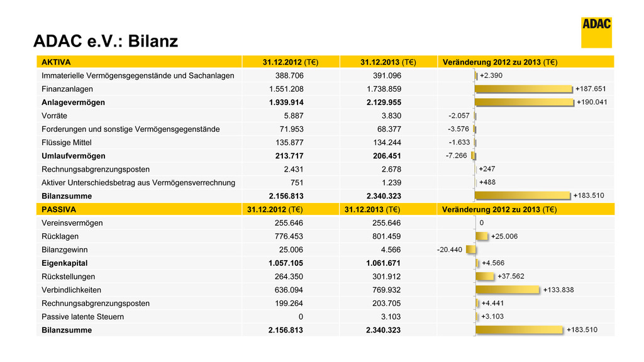
Task: Click the Verbindlichkeiten change label +133.838
Action: click(x=558, y=290)
